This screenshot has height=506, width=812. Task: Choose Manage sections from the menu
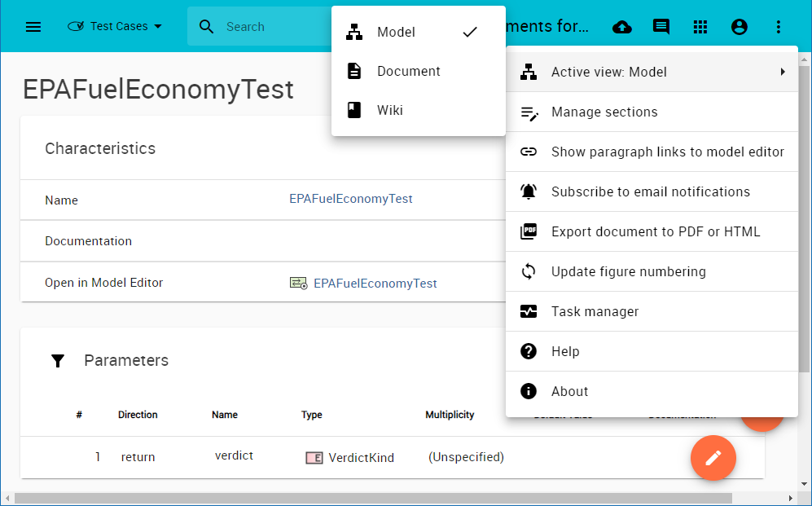coord(604,112)
